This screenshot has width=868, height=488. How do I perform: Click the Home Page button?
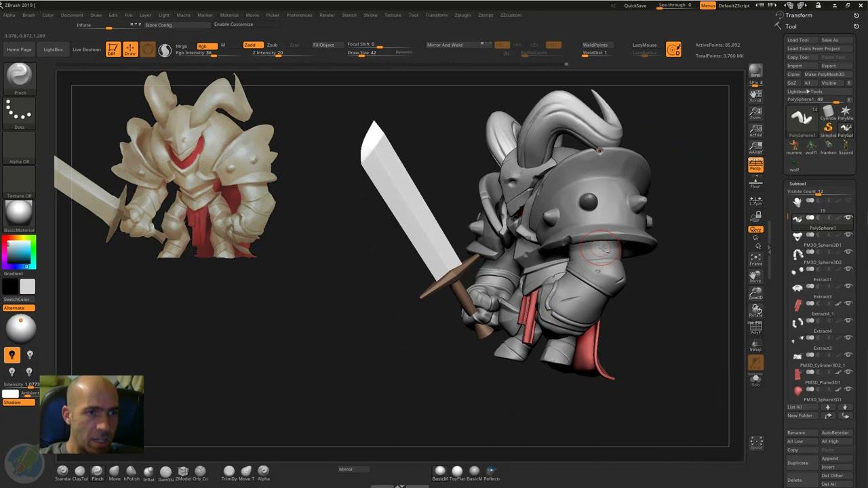[x=19, y=49]
